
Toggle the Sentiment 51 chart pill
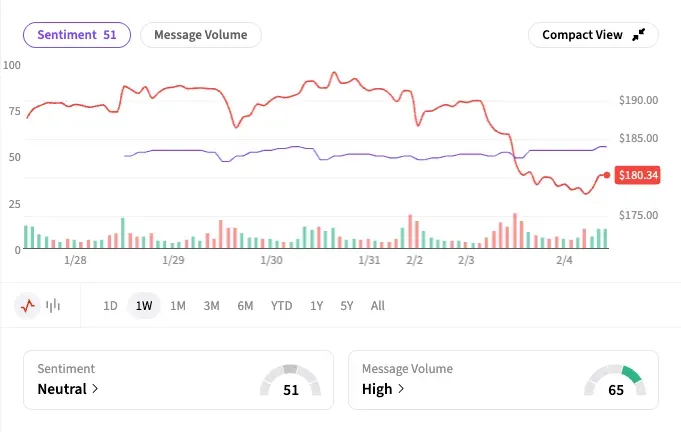77,35
